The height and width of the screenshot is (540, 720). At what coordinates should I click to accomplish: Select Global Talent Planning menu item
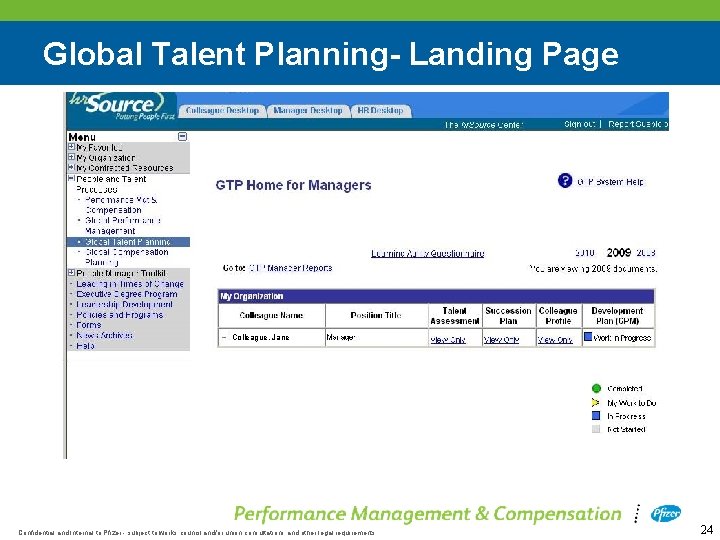128,242
